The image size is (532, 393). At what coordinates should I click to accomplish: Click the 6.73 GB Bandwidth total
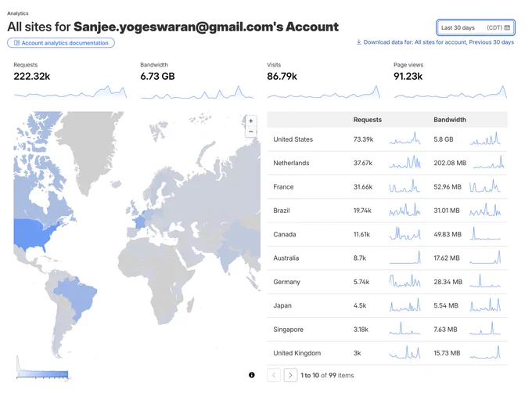(x=157, y=77)
